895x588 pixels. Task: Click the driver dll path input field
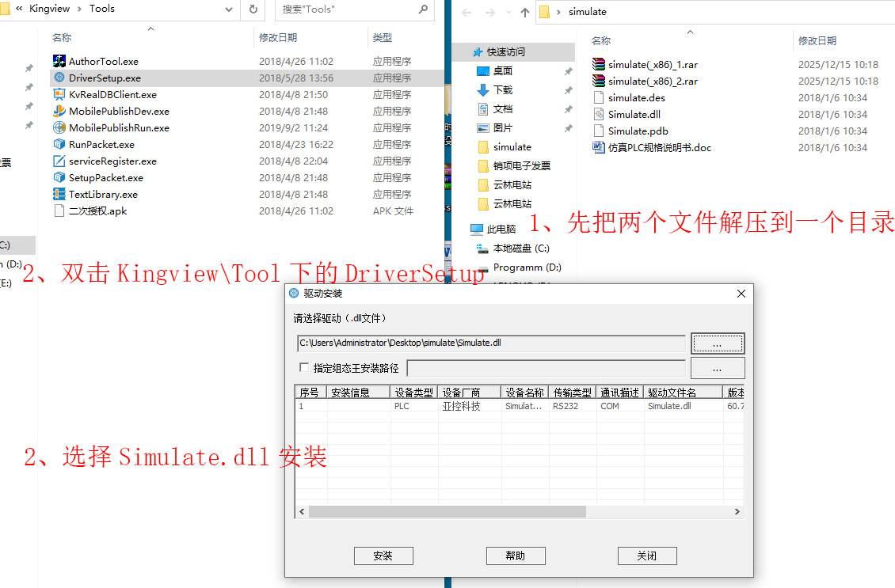[491, 343]
